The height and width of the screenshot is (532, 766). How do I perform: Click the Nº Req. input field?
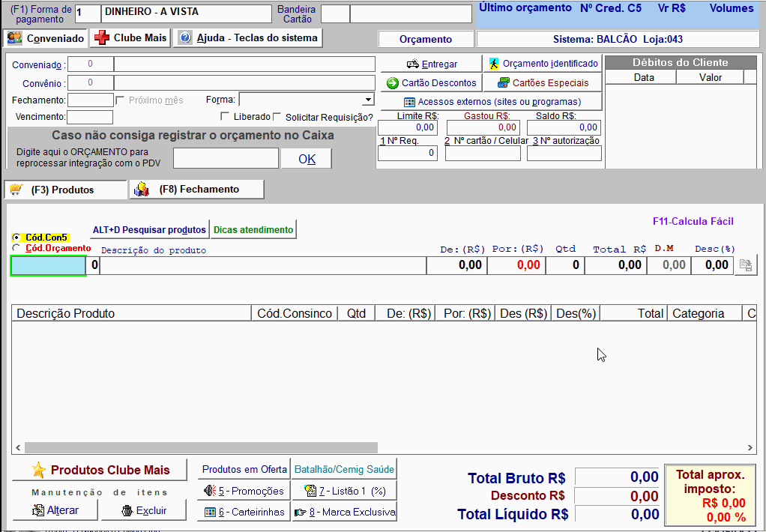click(408, 153)
